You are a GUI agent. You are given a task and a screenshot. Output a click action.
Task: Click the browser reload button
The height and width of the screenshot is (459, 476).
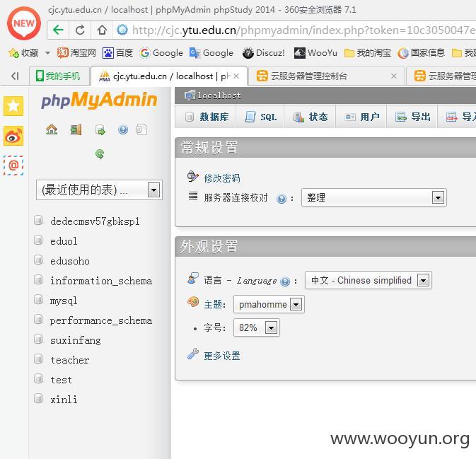[x=80, y=30]
